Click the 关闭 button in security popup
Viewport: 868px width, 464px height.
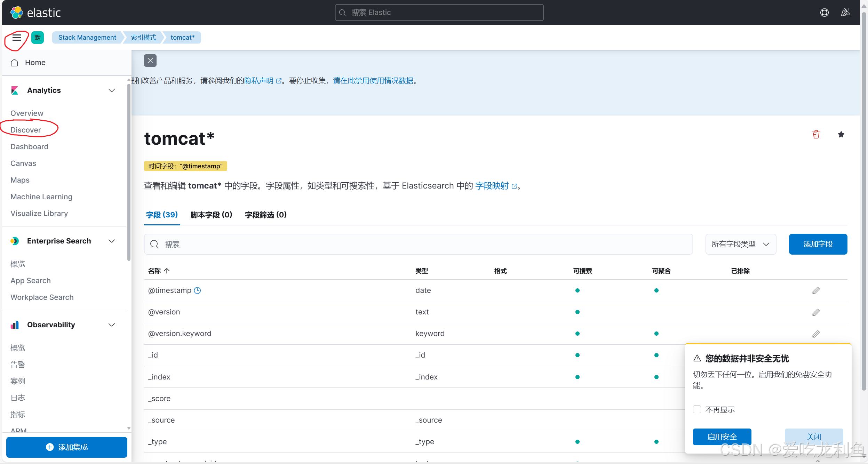point(814,437)
